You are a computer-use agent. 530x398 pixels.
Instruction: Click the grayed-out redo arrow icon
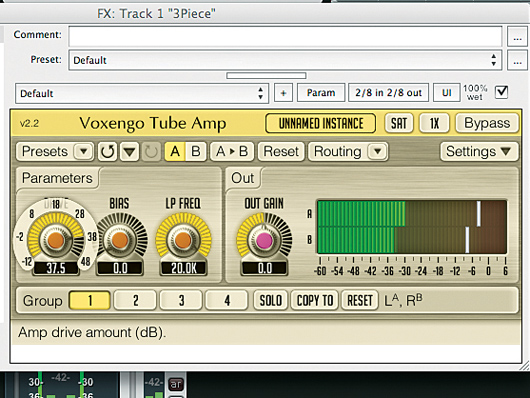point(151,151)
